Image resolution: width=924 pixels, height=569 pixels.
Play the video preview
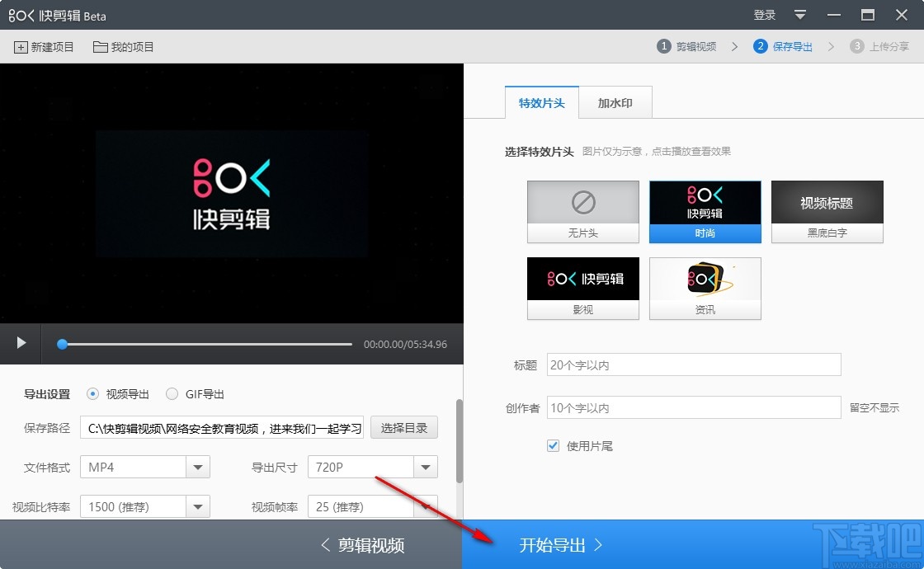(21, 343)
